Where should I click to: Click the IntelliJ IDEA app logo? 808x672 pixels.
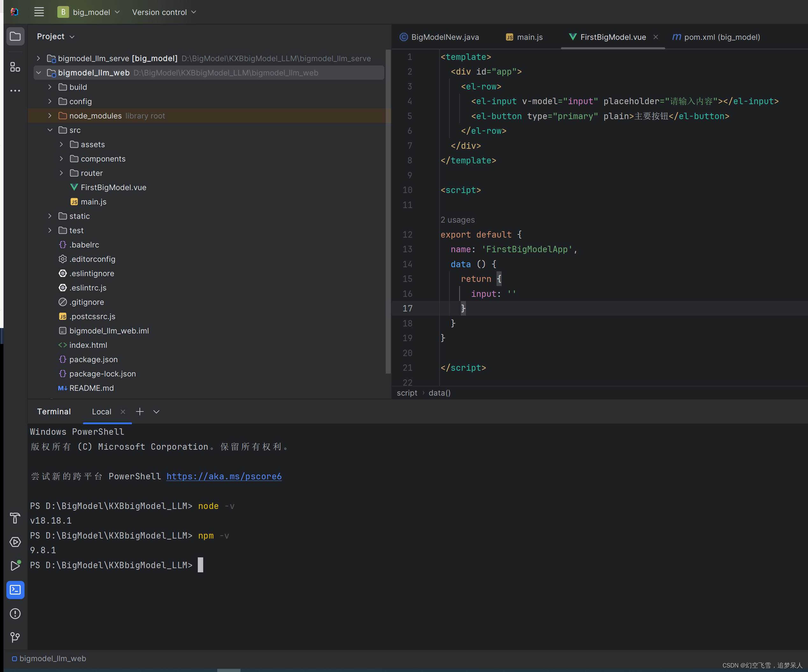point(14,12)
